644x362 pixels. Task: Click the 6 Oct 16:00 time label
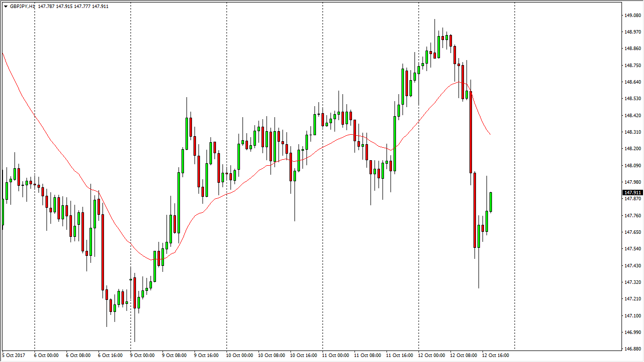[110, 355]
